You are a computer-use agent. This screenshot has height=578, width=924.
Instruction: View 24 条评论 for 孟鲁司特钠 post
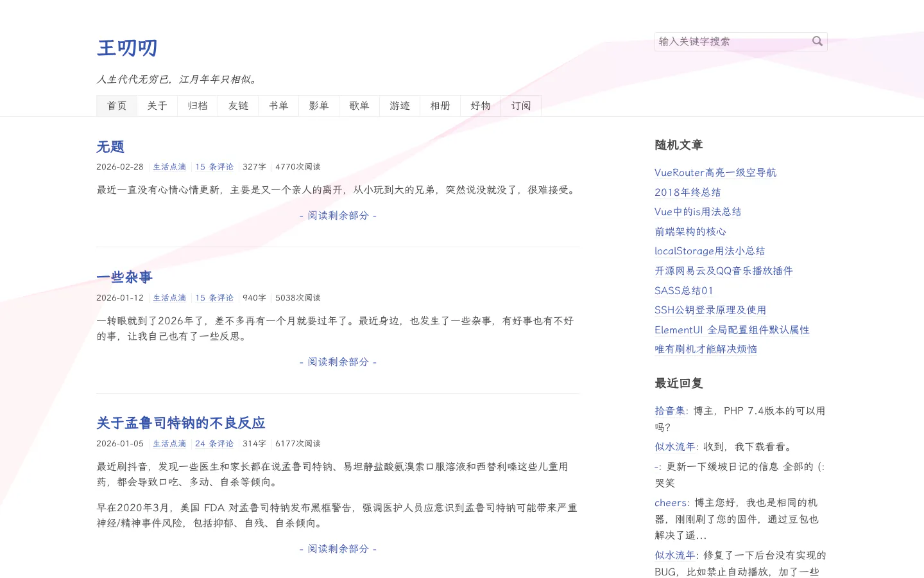click(x=214, y=444)
